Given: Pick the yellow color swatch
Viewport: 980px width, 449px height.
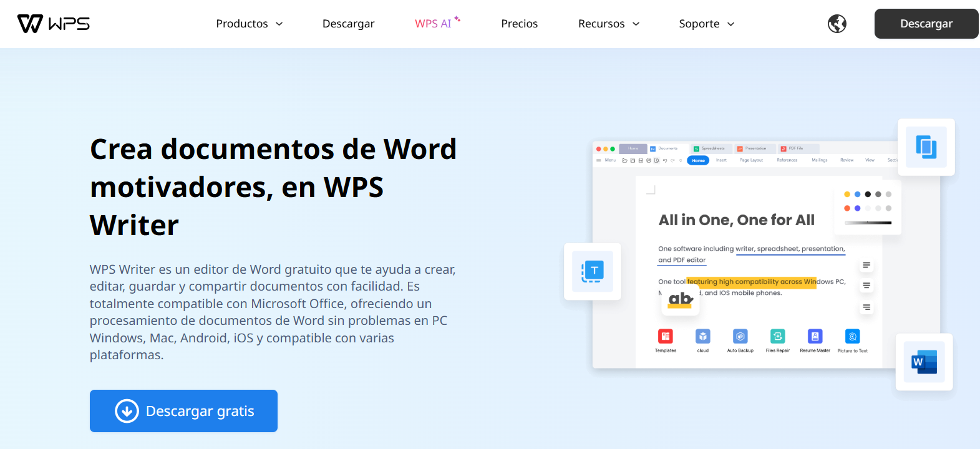Looking at the screenshot, I should click(x=847, y=195).
